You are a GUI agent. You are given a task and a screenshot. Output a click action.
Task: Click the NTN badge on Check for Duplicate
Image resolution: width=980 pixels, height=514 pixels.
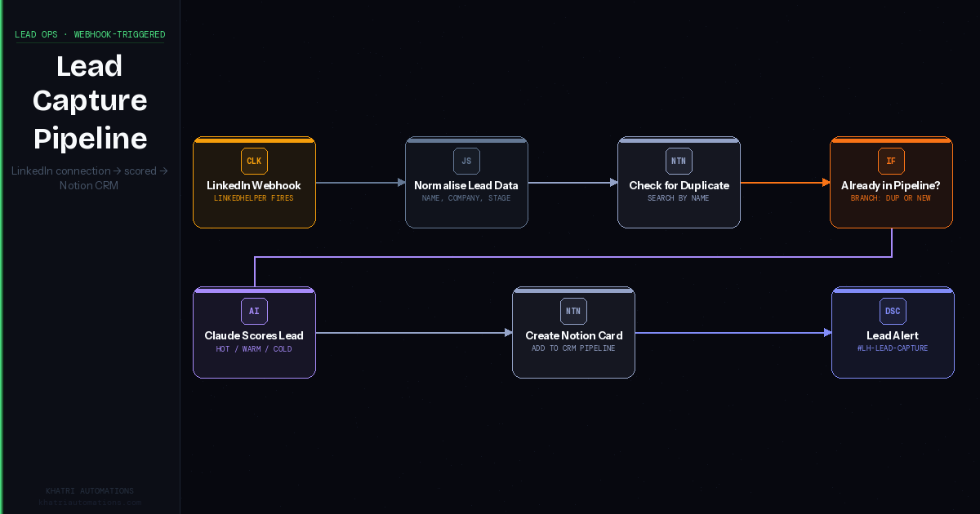(679, 161)
